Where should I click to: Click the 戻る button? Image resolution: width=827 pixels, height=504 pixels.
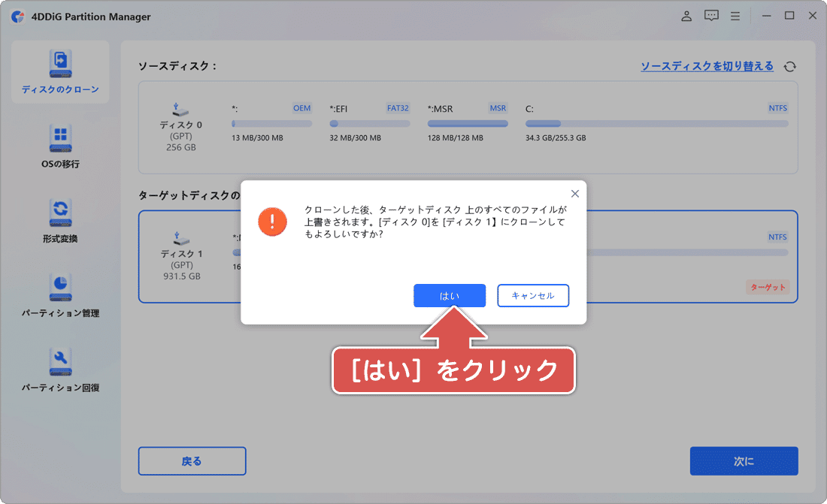pyautogui.click(x=191, y=460)
